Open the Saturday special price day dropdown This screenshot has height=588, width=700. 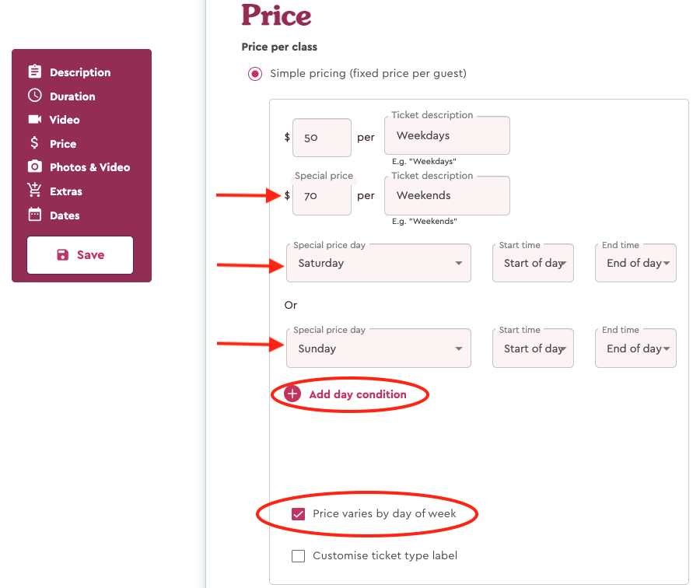coord(379,263)
